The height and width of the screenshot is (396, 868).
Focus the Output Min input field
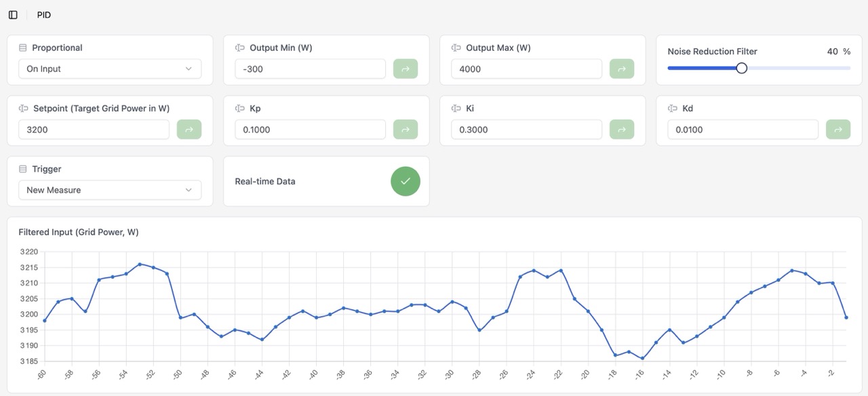click(x=310, y=69)
